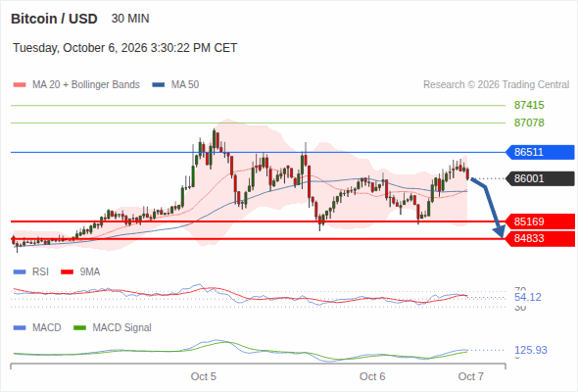The image size is (578, 392).
Task: Click the MACD legend label
Action: [47, 328]
